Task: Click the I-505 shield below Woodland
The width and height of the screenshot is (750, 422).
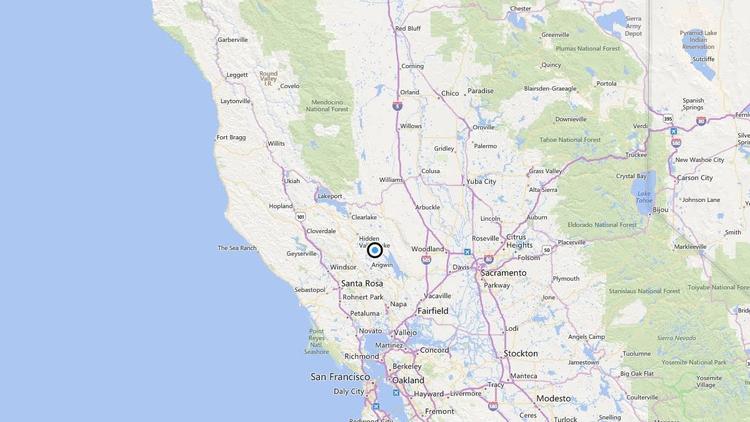Action: pos(426,260)
